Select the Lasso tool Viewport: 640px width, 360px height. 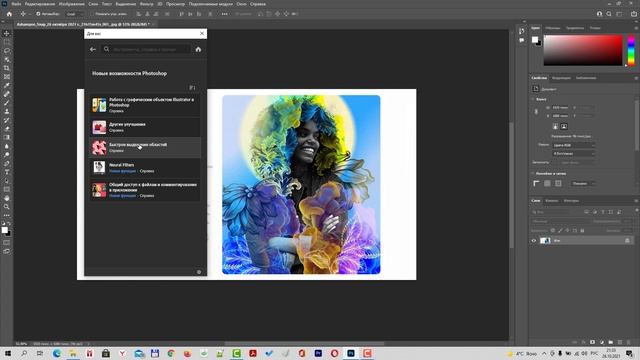(x=7, y=51)
